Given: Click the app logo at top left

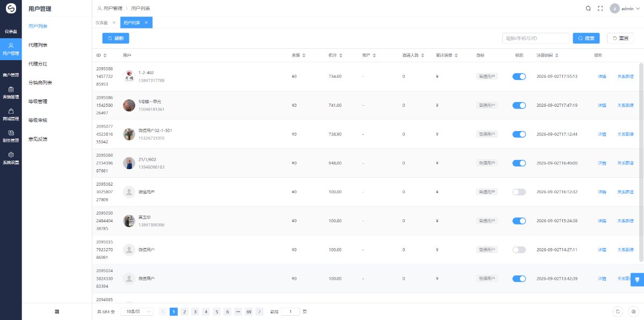Looking at the screenshot, I should [11, 9].
